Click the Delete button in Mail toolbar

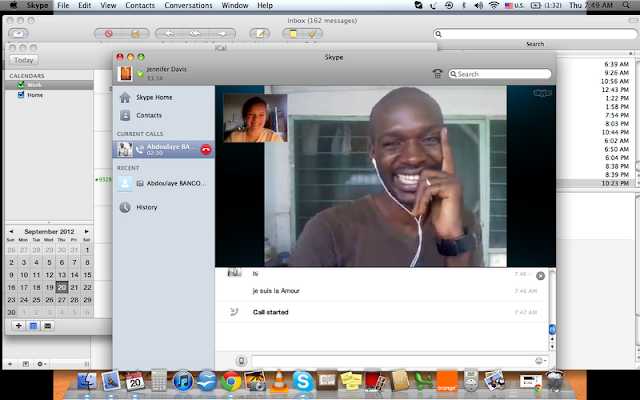(x=108, y=33)
